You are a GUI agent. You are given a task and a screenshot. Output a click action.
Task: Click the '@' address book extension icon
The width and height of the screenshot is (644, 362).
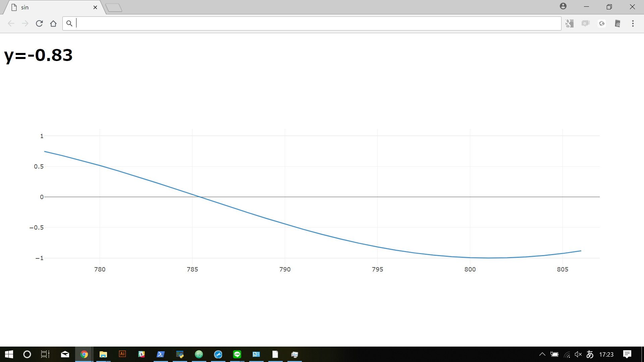pyautogui.click(x=618, y=23)
